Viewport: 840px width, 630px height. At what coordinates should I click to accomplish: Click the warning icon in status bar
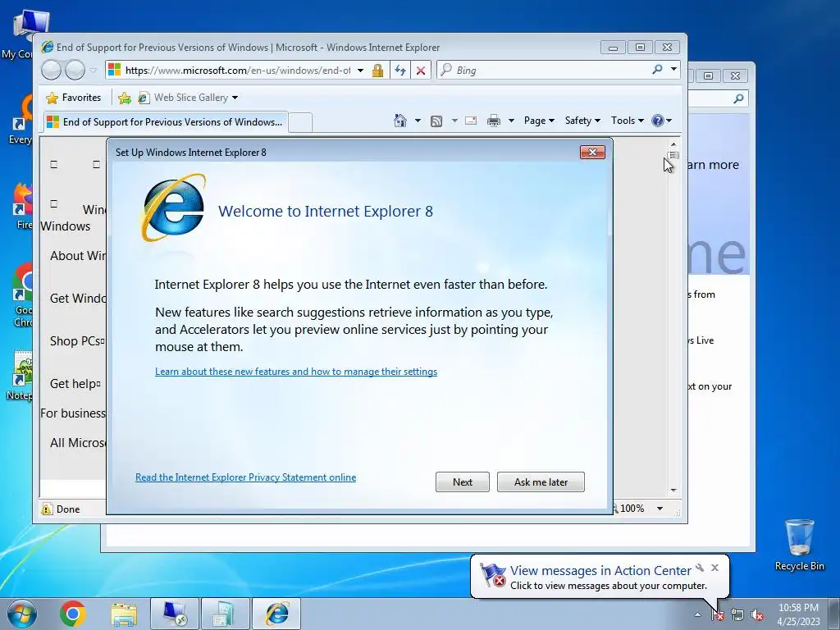point(47,509)
